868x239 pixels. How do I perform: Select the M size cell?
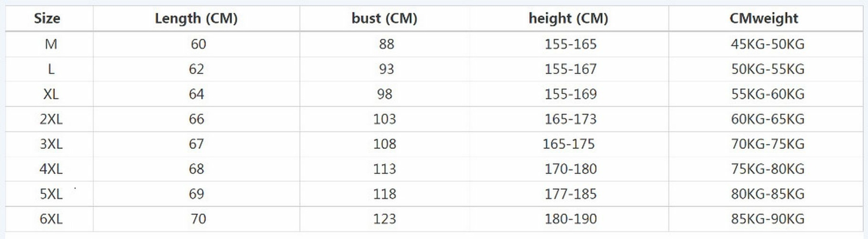click(x=51, y=44)
